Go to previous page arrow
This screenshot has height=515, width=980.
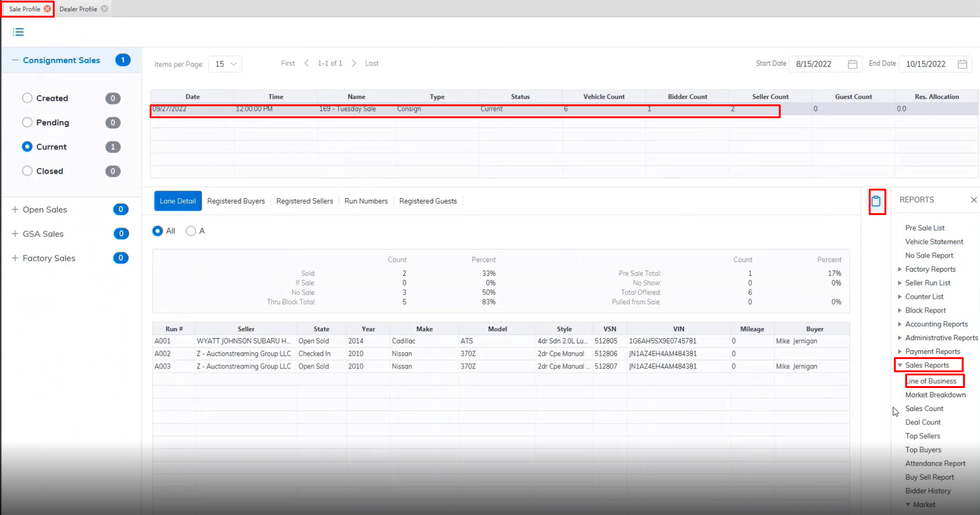(307, 64)
